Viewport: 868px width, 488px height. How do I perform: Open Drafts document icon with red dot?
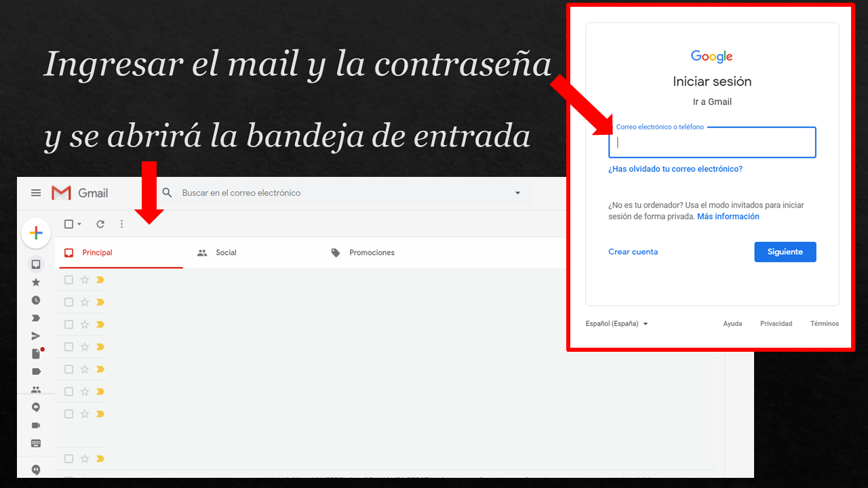pos(37,353)
